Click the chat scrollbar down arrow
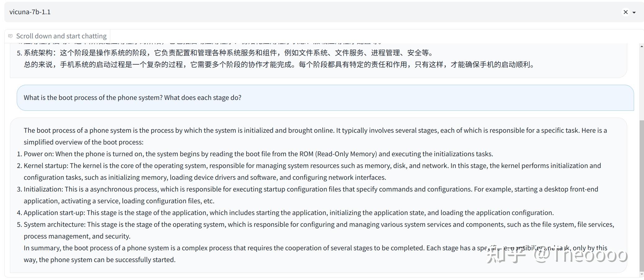The height and width of the screenshot is (280, 644). pyautogui.click(x=642, y=274)
